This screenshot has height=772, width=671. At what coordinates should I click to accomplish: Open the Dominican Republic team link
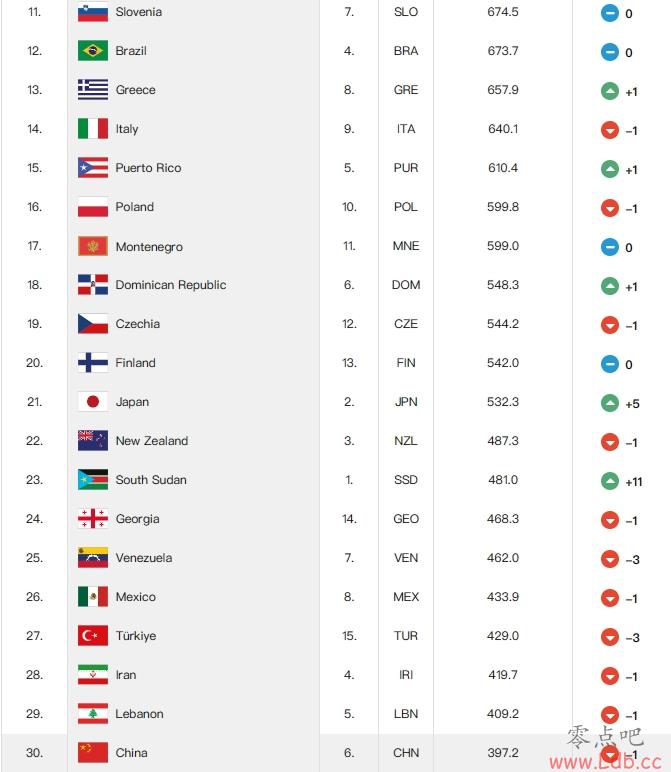170,285
